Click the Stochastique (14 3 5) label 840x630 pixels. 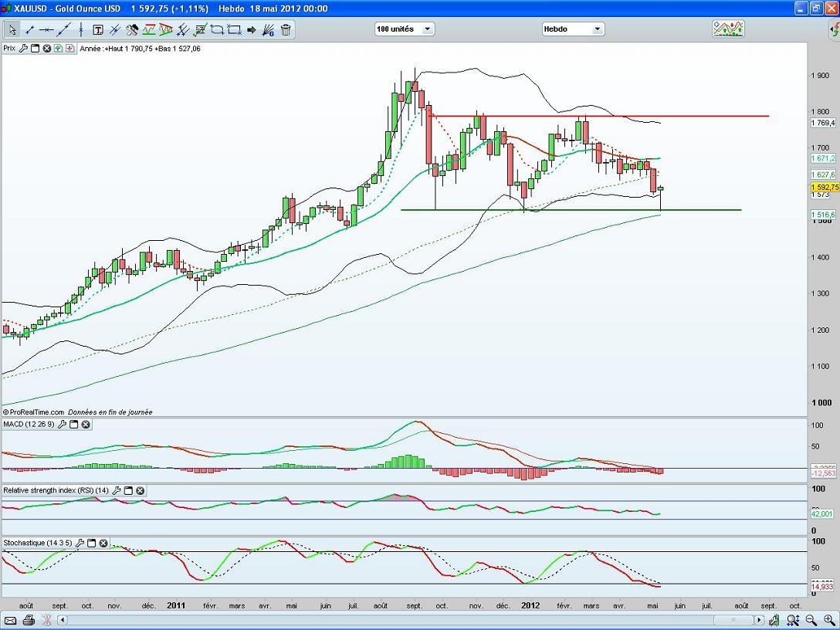pos(37,543)
